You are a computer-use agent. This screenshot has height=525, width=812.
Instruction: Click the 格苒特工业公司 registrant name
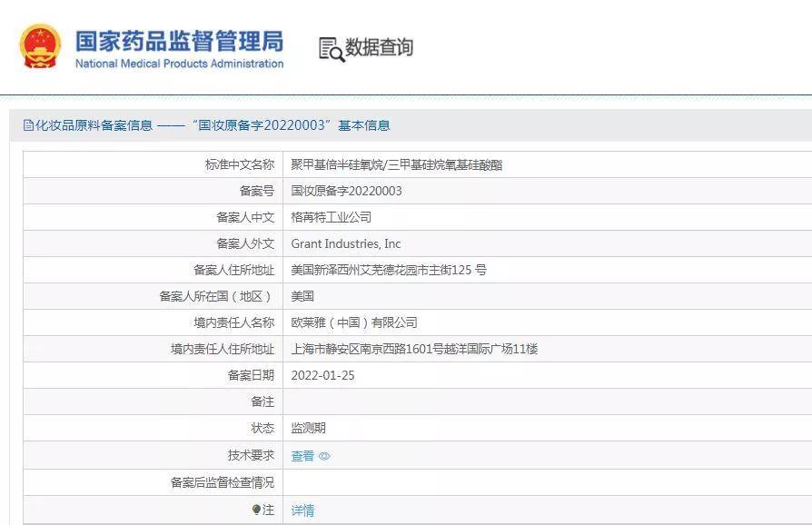coord(331,217)
